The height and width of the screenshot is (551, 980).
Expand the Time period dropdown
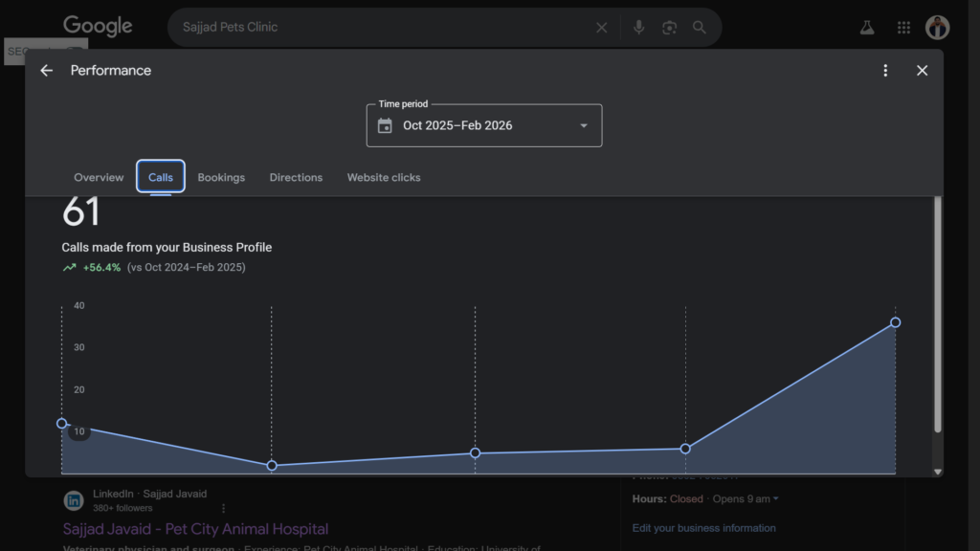584,126
